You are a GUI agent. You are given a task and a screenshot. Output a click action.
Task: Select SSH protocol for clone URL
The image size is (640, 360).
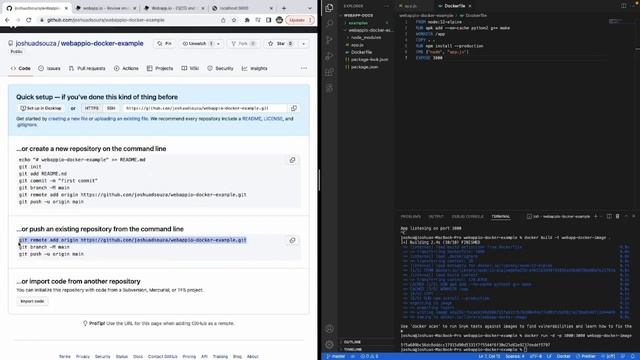click(x=111, y=108)
